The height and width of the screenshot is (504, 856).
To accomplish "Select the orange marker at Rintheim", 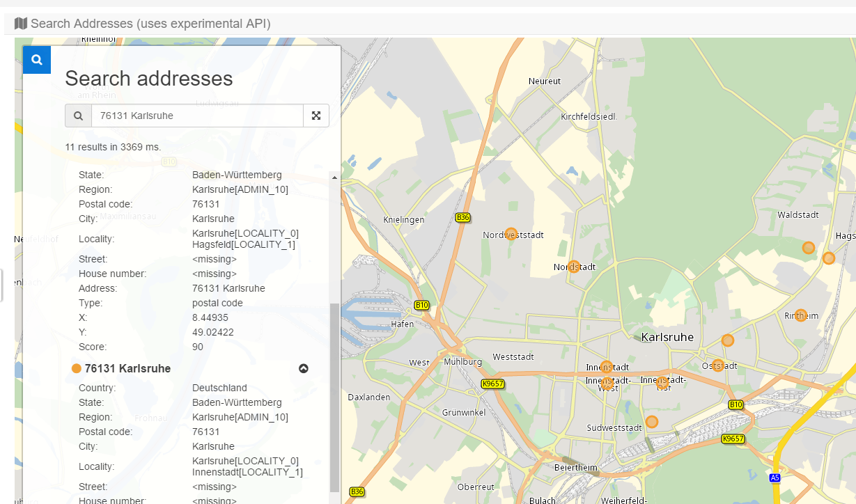I will click(x=800, y=315).
